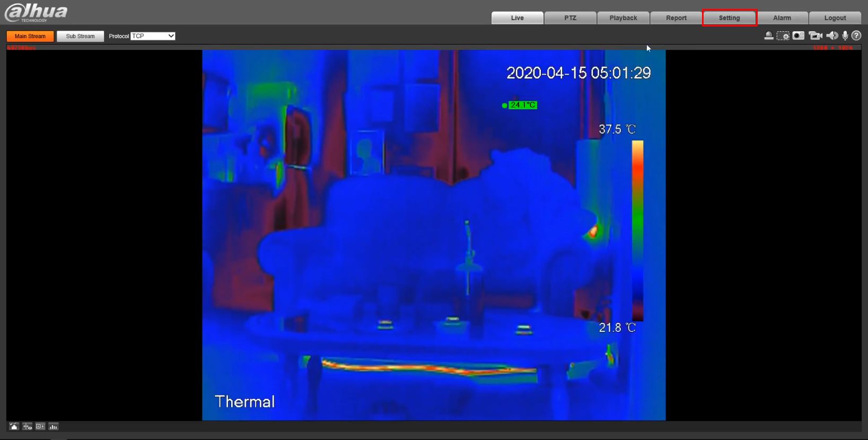Switch to the Alarm tab

pos(782,18)
